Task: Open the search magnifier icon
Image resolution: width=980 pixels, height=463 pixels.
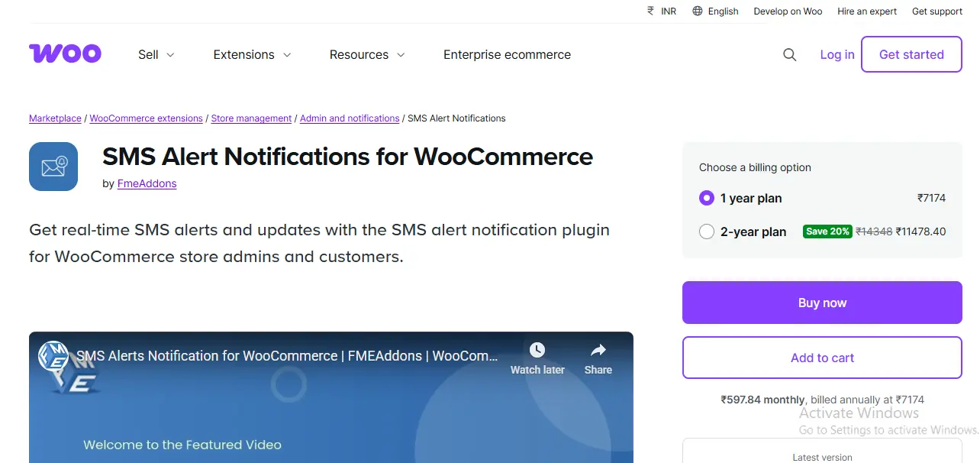Action: pos(789,54)
